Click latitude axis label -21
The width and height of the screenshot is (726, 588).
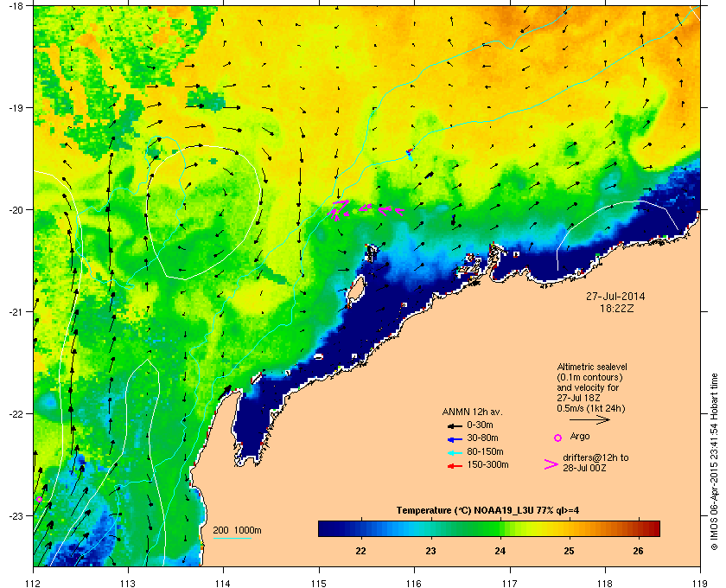(x=15, y=311)
